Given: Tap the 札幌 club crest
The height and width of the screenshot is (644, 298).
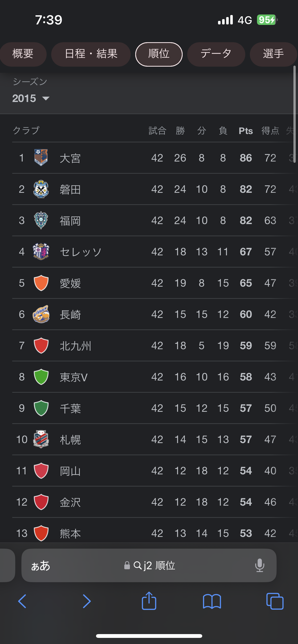Looking at the screenshot, I should point(41,439).
